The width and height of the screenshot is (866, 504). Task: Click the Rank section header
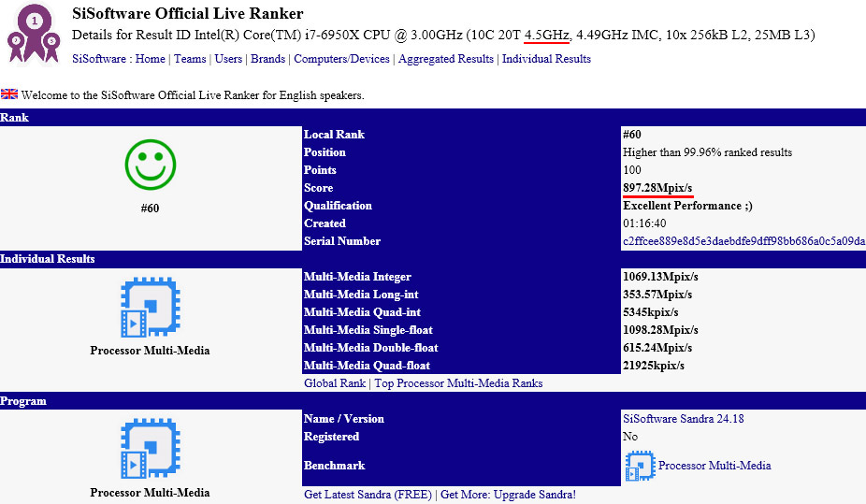pos(433,117)
